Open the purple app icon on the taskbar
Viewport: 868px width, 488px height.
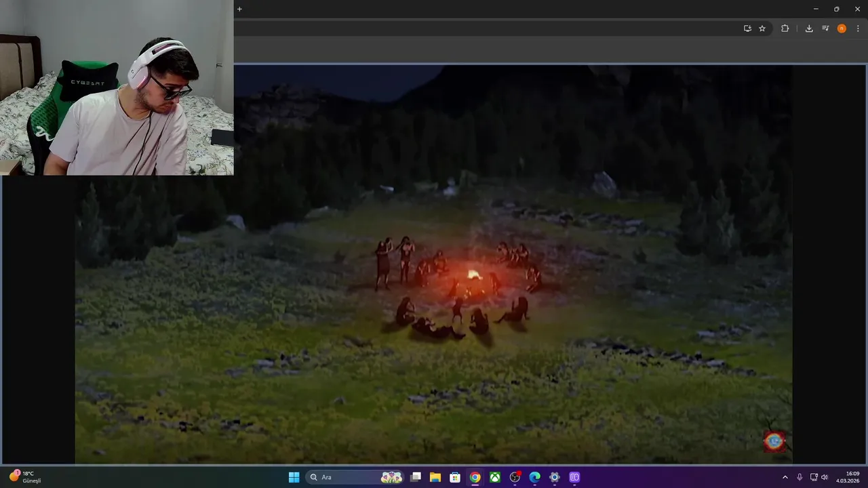pyautogui.click(x=574, y=477)
